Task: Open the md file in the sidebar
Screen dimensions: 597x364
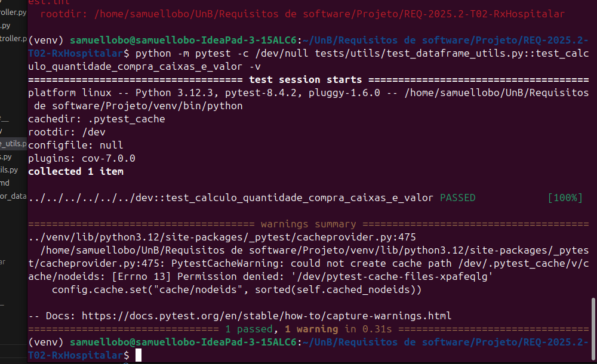Action: 5,183
